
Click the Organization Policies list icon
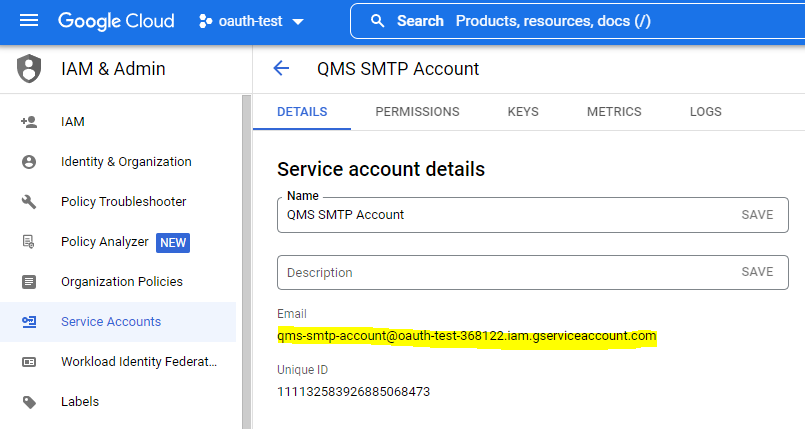click(x=29, y=282)
